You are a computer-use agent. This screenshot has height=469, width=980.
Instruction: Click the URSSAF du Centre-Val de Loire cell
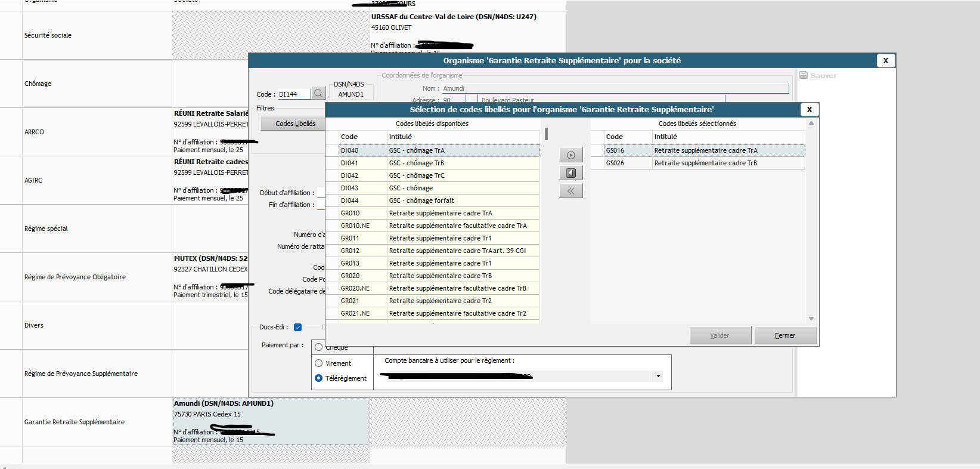click(467, 32)
